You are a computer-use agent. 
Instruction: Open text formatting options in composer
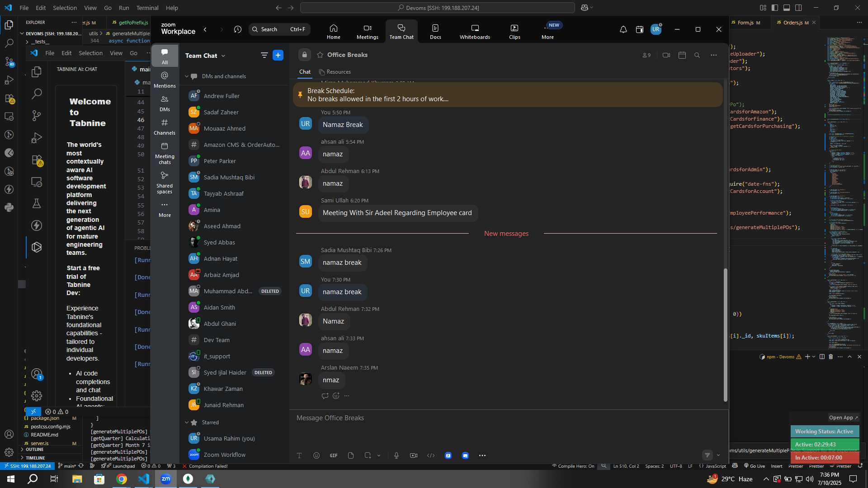(299, 455)
